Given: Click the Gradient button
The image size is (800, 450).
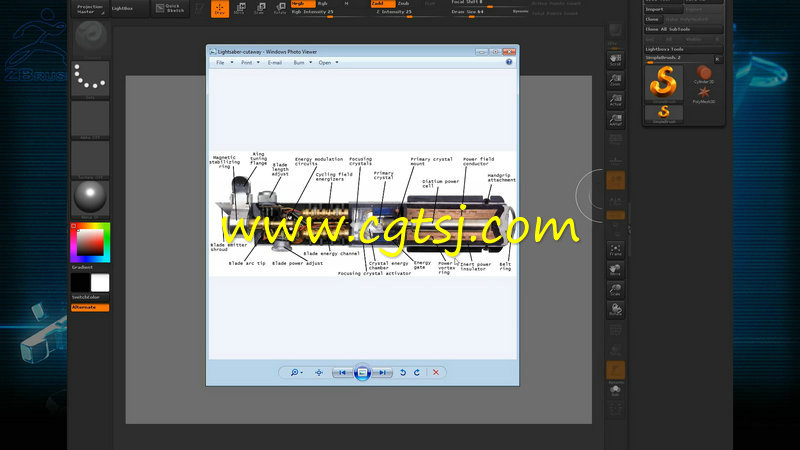Looking at the screenshot, I should click(x=90, y=267).
